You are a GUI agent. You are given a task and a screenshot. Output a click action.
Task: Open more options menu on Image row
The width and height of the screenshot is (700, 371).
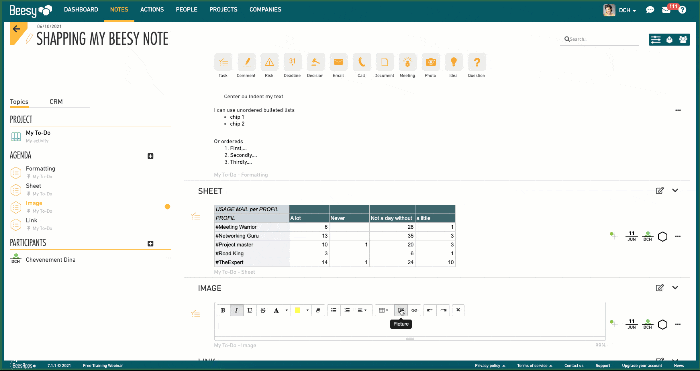(678, 325)
